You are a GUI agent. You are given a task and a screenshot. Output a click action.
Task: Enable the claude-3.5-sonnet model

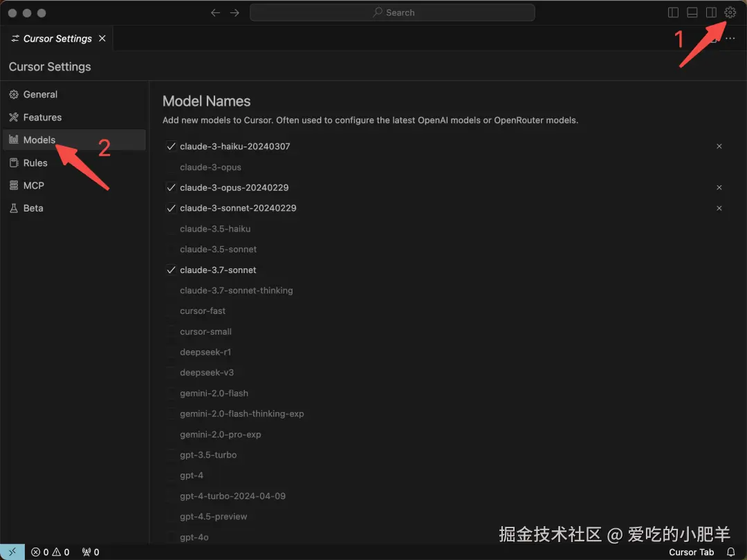pyautogui.click(x=171, y=249)
